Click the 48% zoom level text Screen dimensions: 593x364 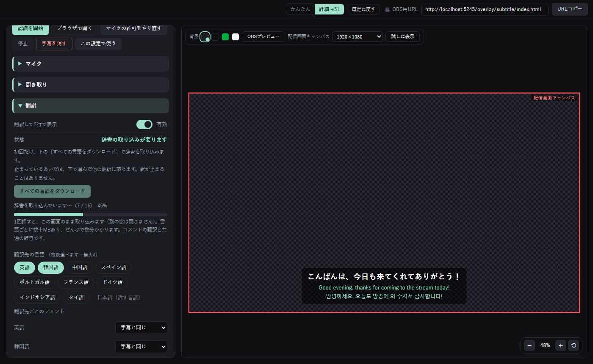pos(545,345)
